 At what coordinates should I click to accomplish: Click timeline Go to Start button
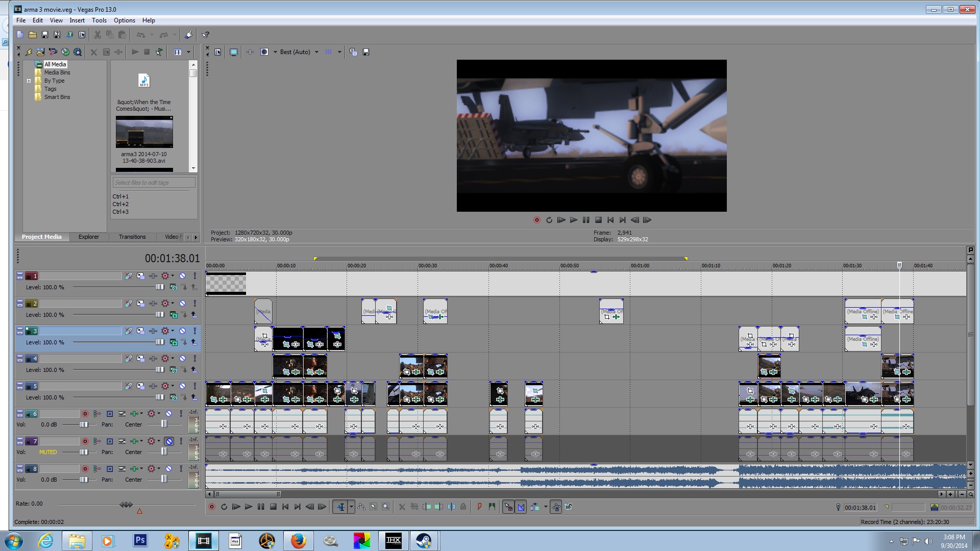coord(285,507)
